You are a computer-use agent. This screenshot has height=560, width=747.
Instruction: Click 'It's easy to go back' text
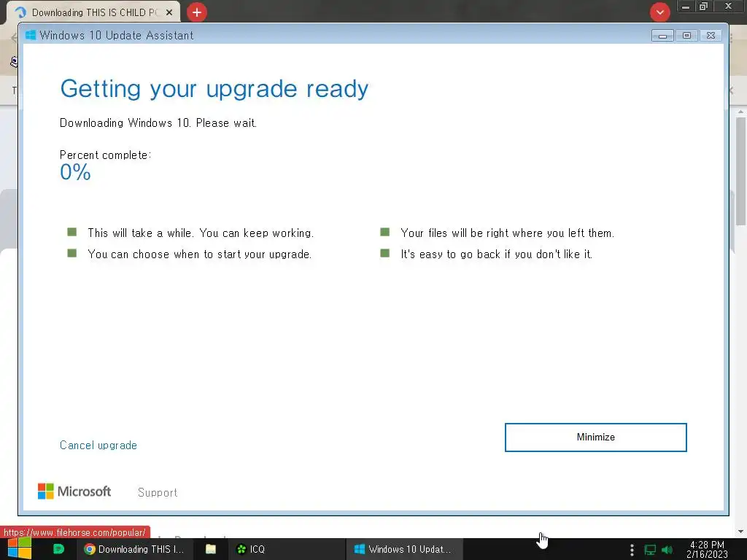click(x=496, y=254)
